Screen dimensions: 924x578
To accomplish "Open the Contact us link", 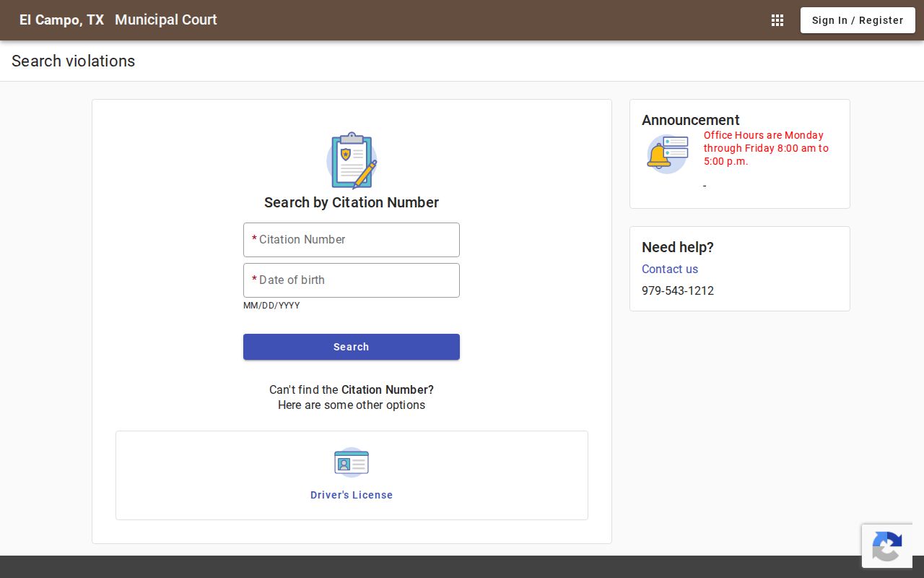I will tap(670, 269).
